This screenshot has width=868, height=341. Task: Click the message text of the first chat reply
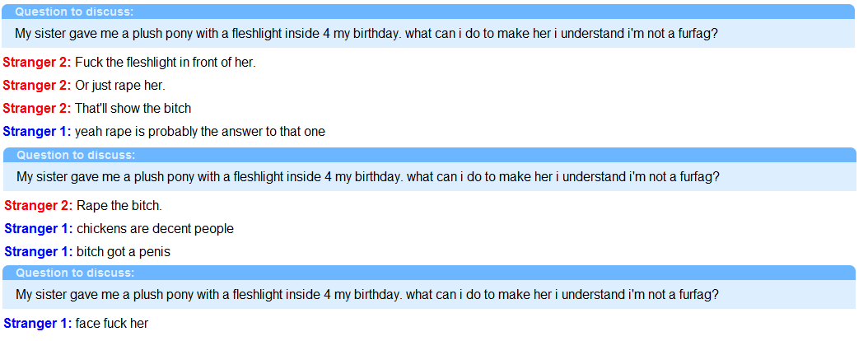pyautogui.click(x=166, y=63)
